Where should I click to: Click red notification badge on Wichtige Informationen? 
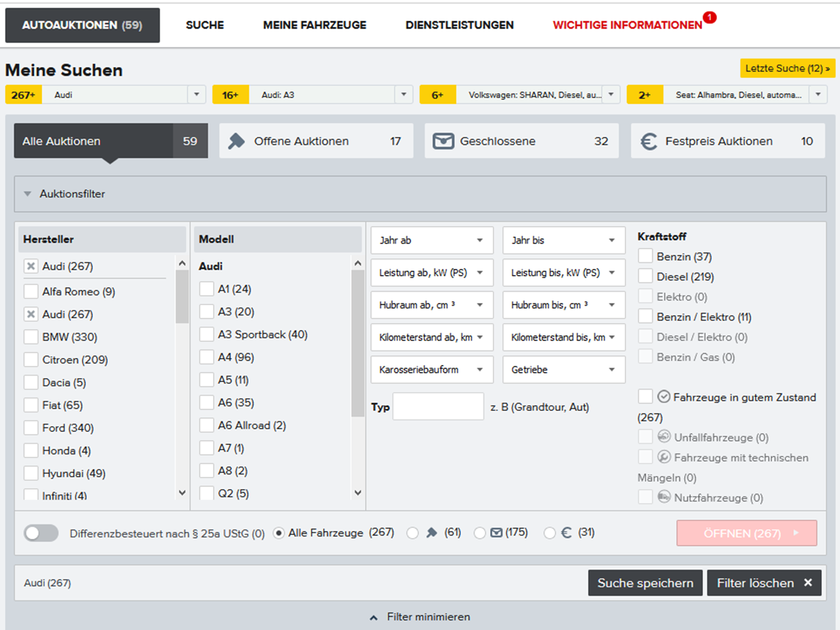tap(709, 18)
